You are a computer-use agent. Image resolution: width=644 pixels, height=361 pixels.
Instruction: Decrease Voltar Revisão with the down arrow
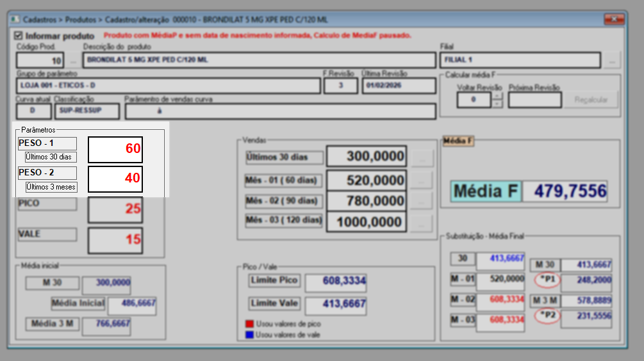497,104
